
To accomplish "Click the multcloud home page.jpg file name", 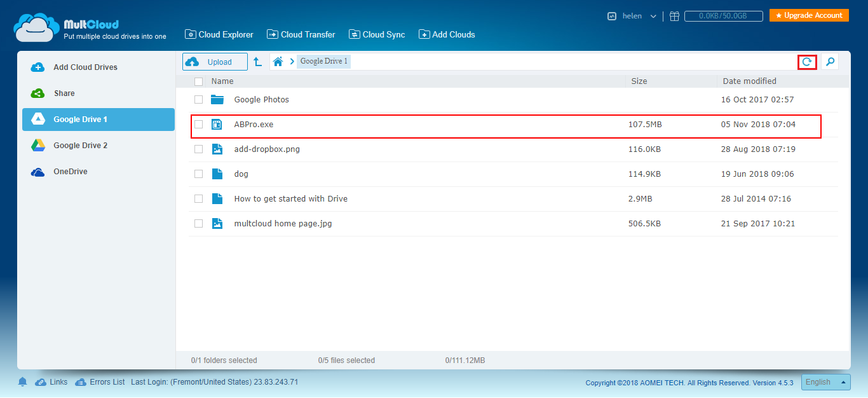I will pos(283,224).
